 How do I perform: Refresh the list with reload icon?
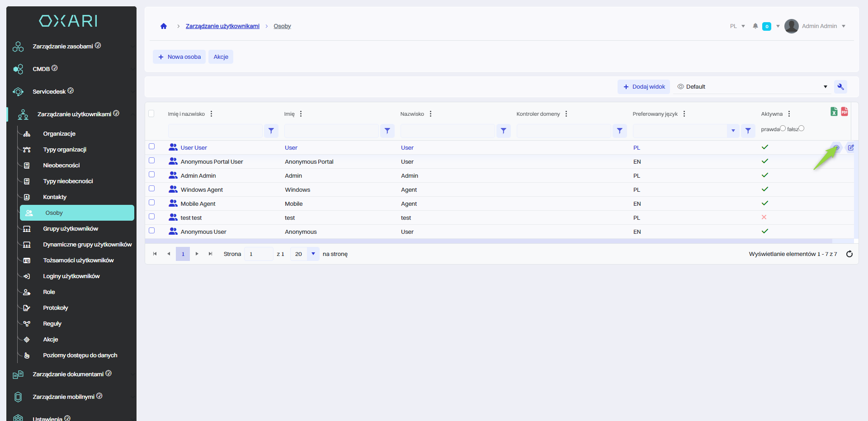tap(849, 254)
